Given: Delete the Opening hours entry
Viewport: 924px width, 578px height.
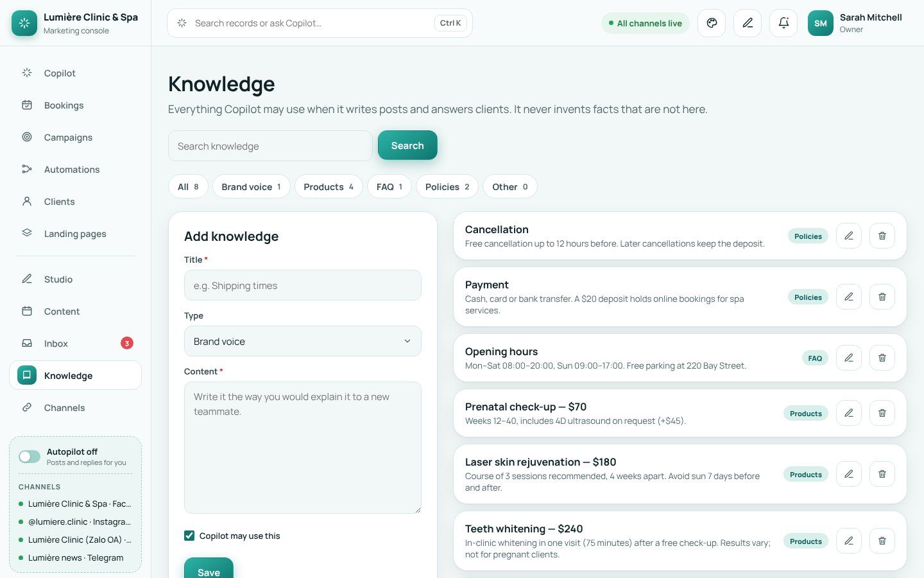Looking at the screenshot, I should tap(882, 358).
